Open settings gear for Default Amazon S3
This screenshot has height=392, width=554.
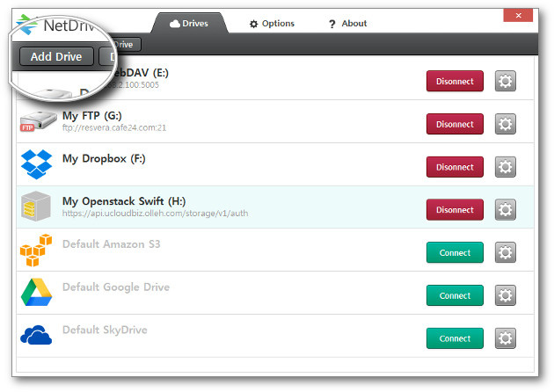click(x=506, y=252)
